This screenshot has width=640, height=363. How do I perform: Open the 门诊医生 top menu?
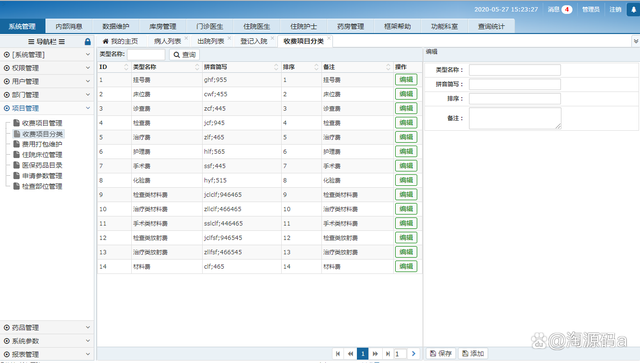pyautogui.click(x=210, y=26)
